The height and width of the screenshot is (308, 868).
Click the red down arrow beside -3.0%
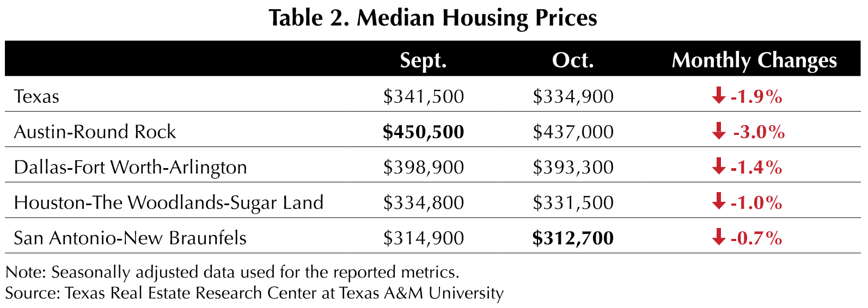tap(718, 131)
